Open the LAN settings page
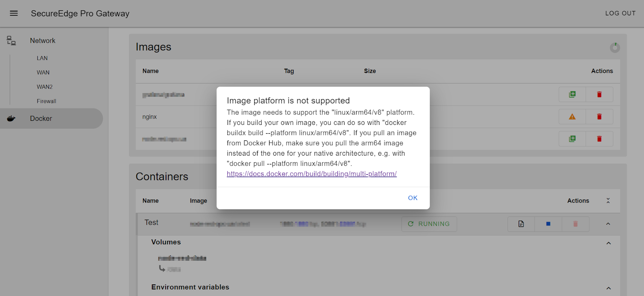The height and width of the screenshot is (296, 644). coord(42,58)
